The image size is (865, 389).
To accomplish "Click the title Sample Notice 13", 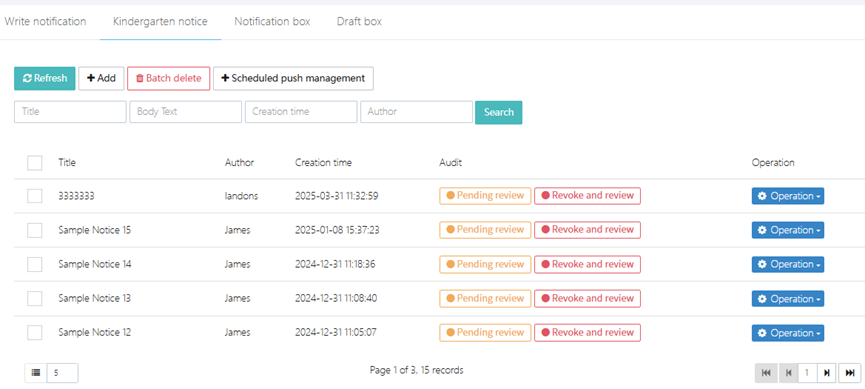I will click(x=95, y=299).
